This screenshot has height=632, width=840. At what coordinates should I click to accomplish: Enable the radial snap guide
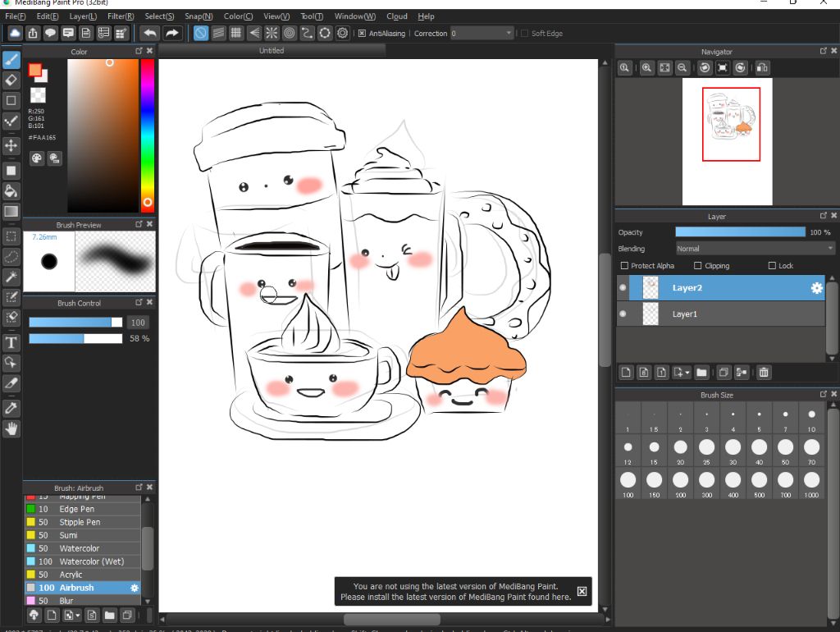[272, 33]
